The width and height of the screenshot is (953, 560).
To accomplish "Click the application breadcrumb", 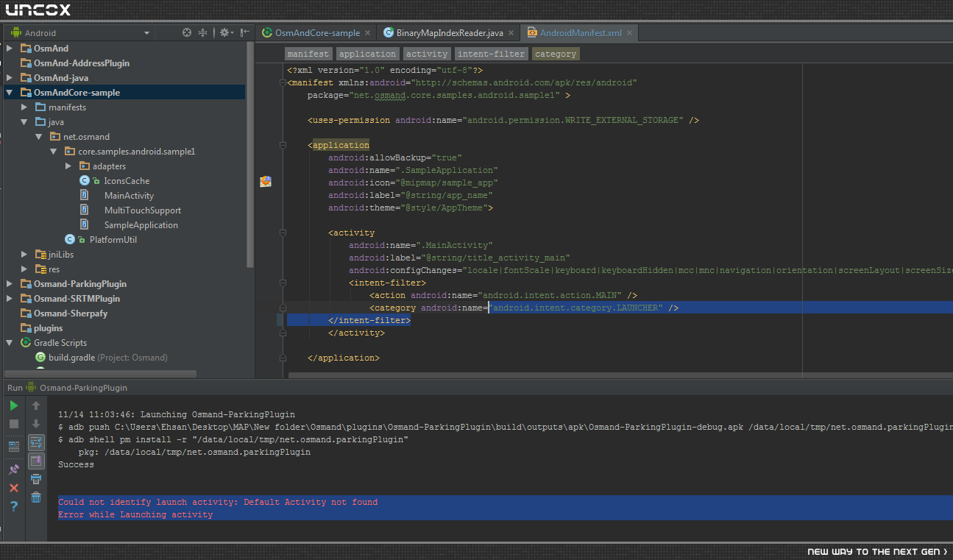I will (367, 54).
